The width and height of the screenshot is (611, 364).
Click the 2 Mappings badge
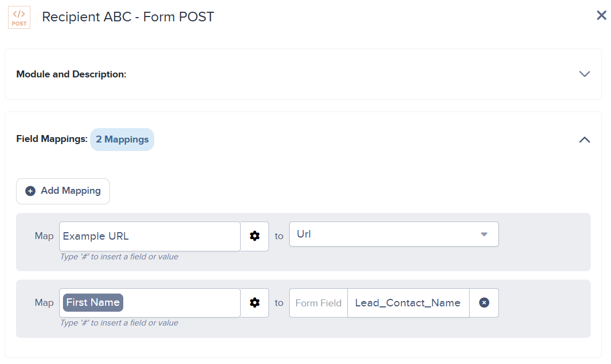coord(122,139)
